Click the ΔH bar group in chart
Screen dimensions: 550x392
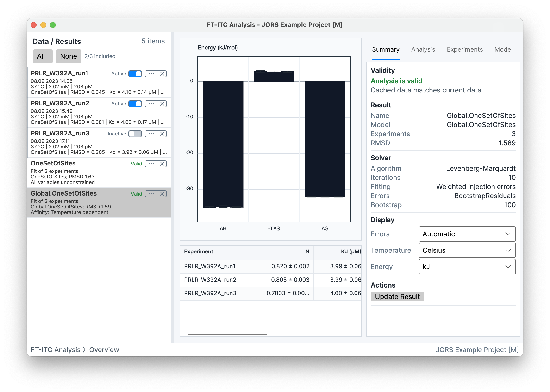coord(223,145)
